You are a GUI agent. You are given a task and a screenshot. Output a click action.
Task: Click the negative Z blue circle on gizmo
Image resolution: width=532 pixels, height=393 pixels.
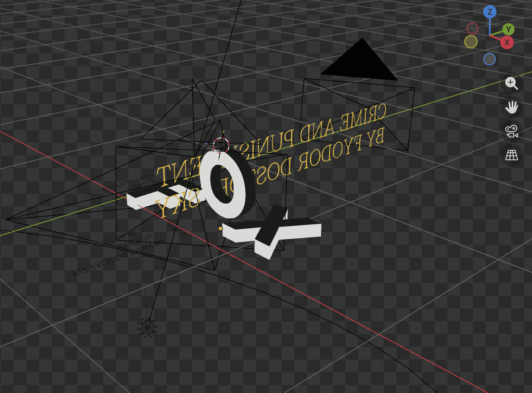coord(489,59)
